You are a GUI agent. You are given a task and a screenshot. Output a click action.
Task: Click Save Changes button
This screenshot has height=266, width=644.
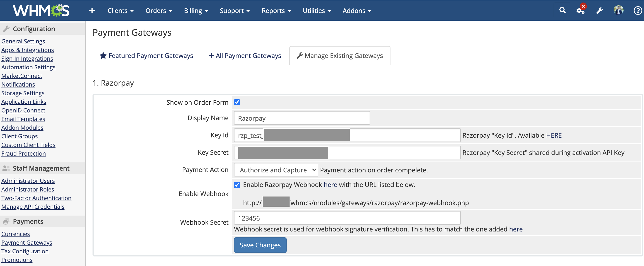pos(260,245)
